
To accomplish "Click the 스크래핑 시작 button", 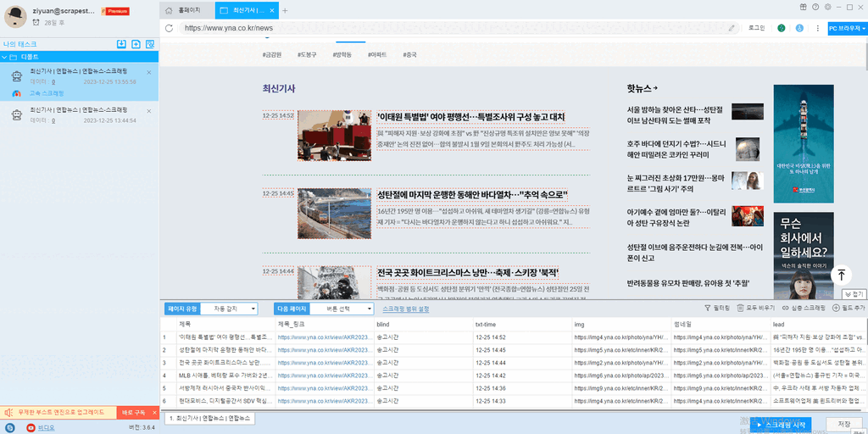I will pyautogui.click(x=779, y=424).
